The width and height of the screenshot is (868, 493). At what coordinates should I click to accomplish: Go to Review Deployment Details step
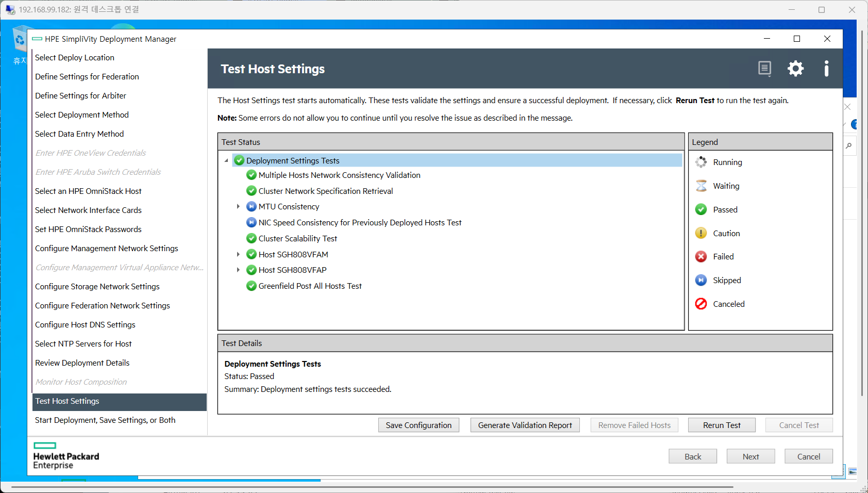coord(82,363)
